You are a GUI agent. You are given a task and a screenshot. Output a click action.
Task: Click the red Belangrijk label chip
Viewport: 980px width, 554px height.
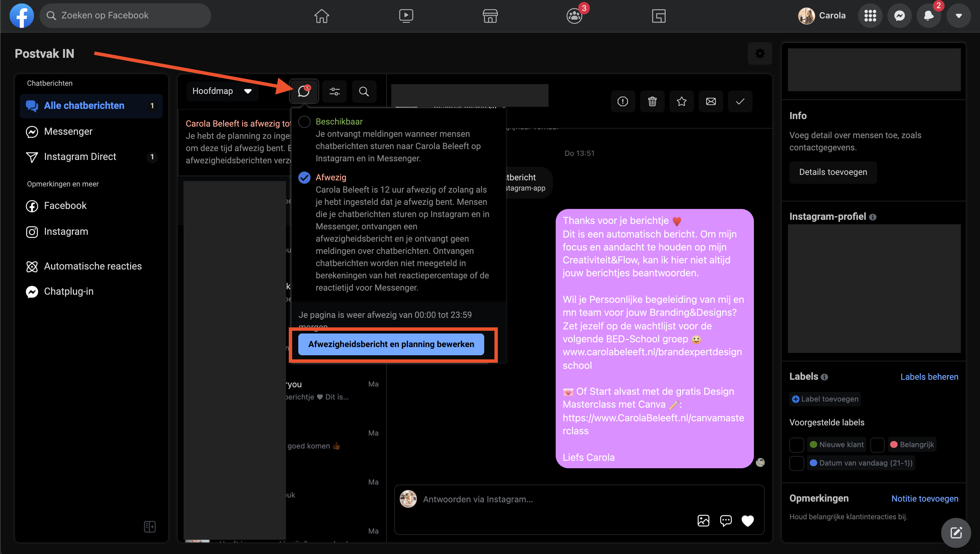pos(912,445)
